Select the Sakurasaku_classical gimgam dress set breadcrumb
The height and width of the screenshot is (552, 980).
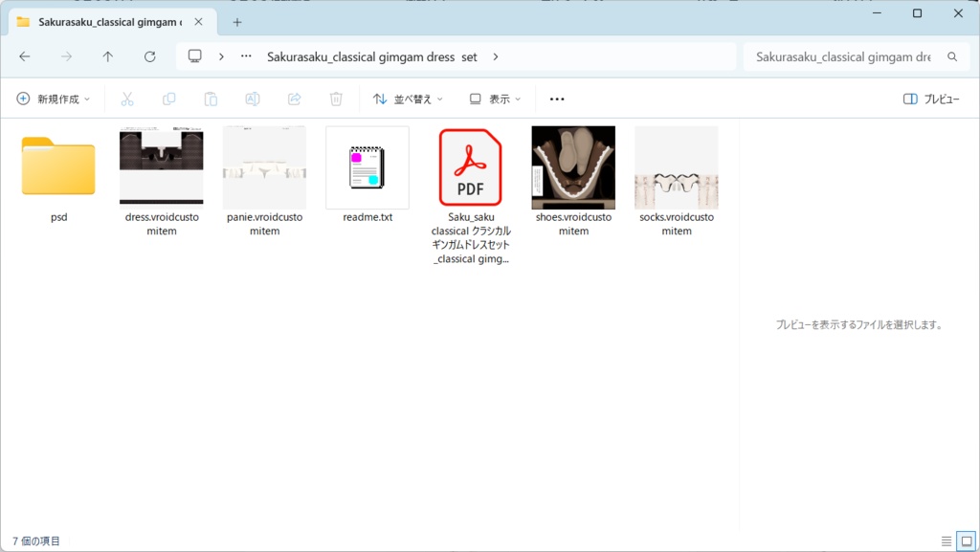tap(372, 56)
